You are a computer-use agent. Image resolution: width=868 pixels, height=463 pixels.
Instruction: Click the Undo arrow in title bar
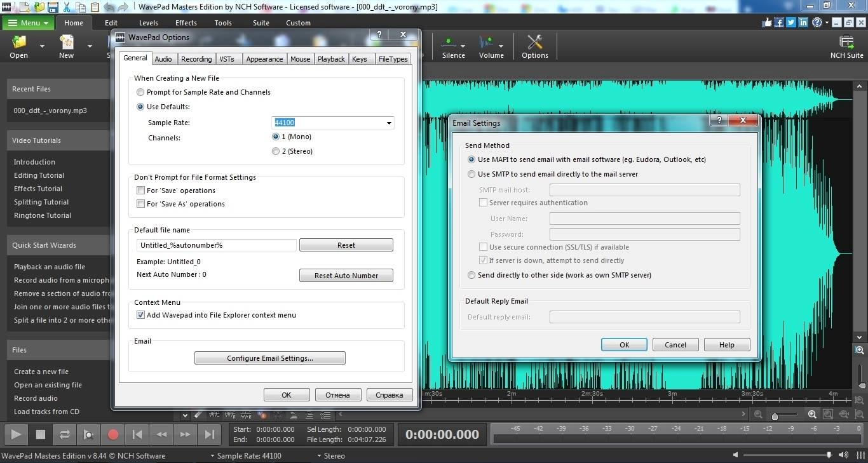pos(109,7)
